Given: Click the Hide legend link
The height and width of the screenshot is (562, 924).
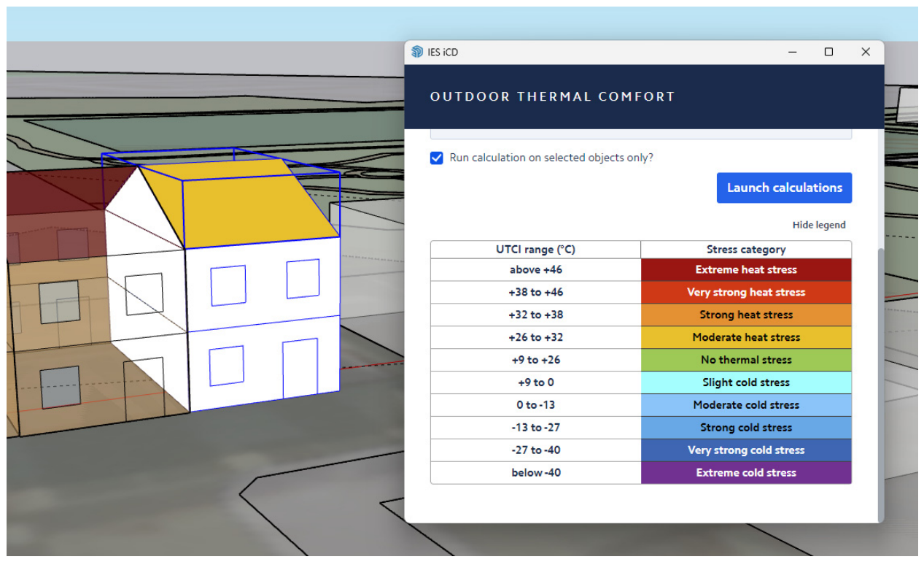Looking at the screenshot, I should 819,225.
